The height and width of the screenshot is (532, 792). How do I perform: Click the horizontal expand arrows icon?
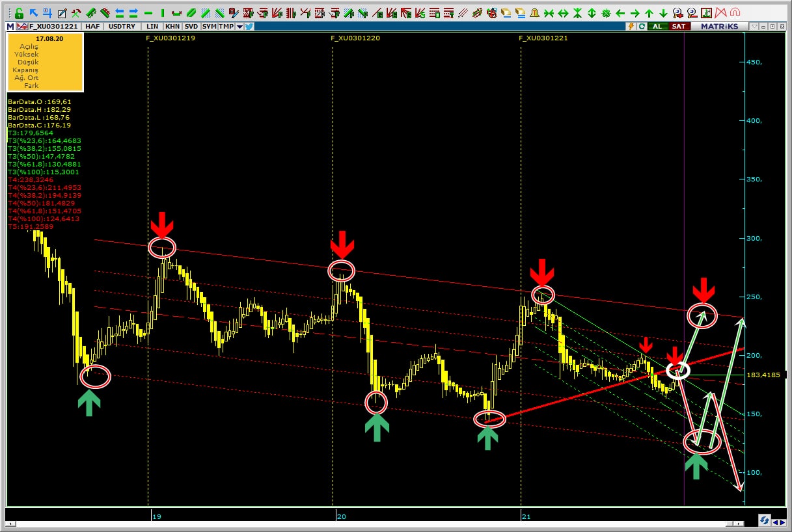coord(563,13)
